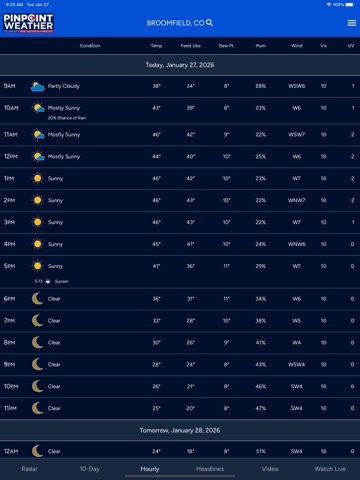Tap the 11AM mostly sunny icon
Screen dimensions: 360x480
[x=38, y=135]
